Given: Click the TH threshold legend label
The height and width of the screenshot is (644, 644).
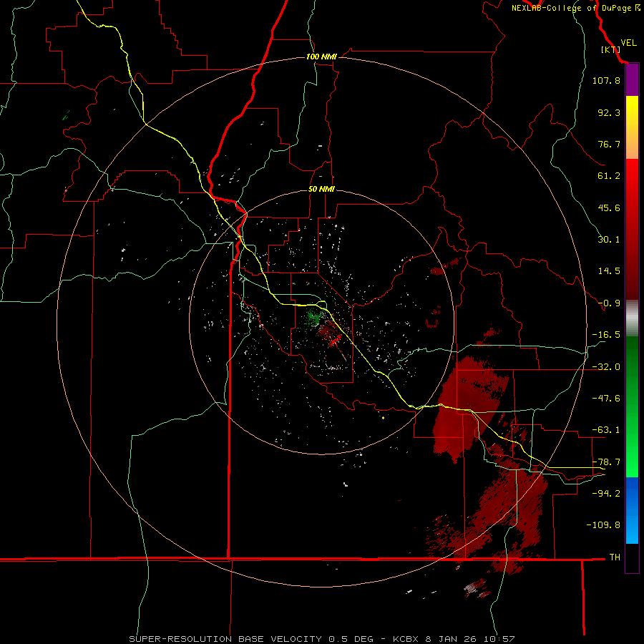Looking at the screenshot, I should pos(615,557).
